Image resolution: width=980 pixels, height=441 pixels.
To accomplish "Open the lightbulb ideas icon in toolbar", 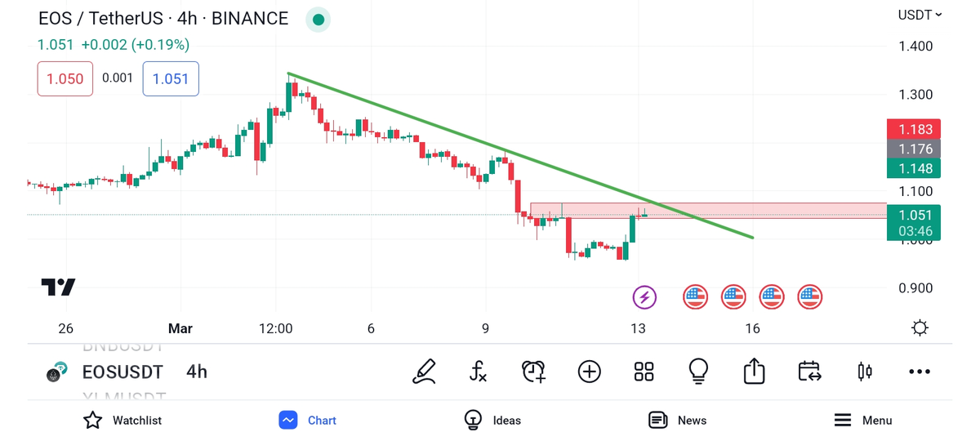I will pos(698,372).
